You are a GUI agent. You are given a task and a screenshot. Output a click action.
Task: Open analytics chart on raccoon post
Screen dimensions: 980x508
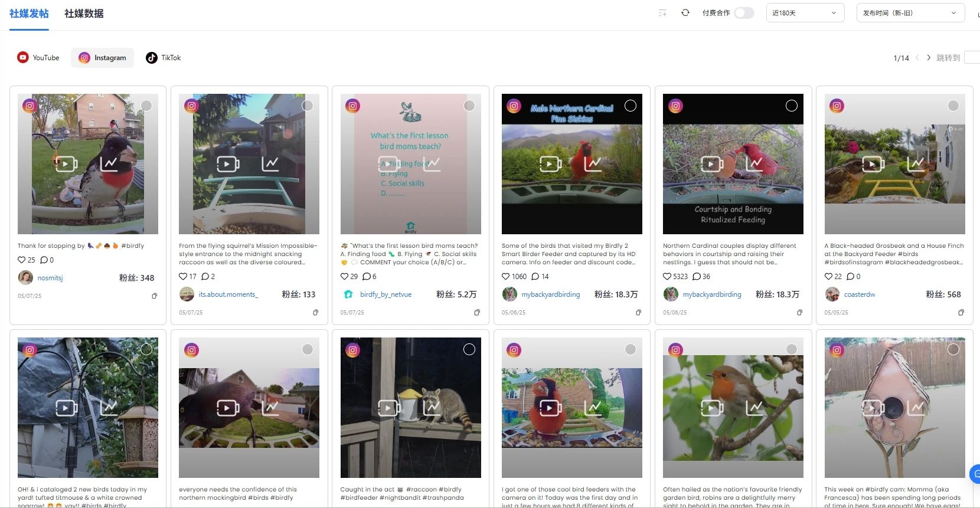point(432,407)
